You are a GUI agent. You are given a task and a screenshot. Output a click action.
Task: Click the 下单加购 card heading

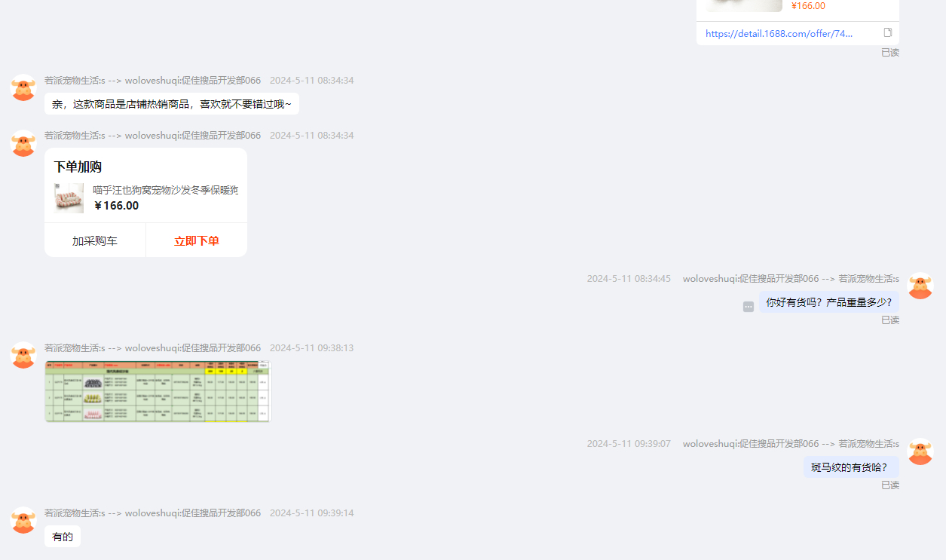pos(78,167)
